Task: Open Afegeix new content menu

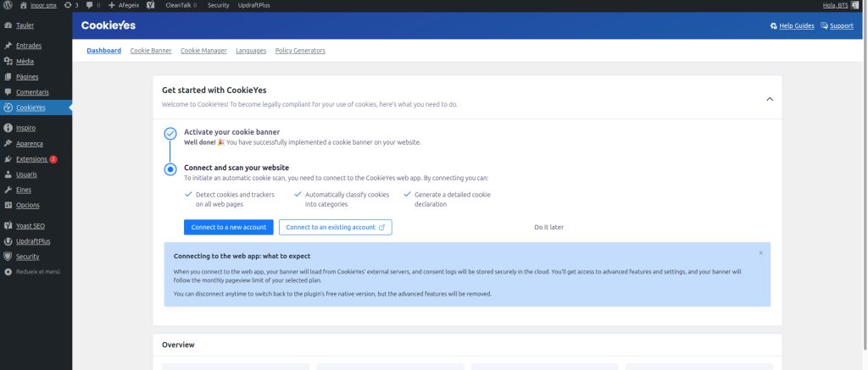Action: (x=123, y=5)
